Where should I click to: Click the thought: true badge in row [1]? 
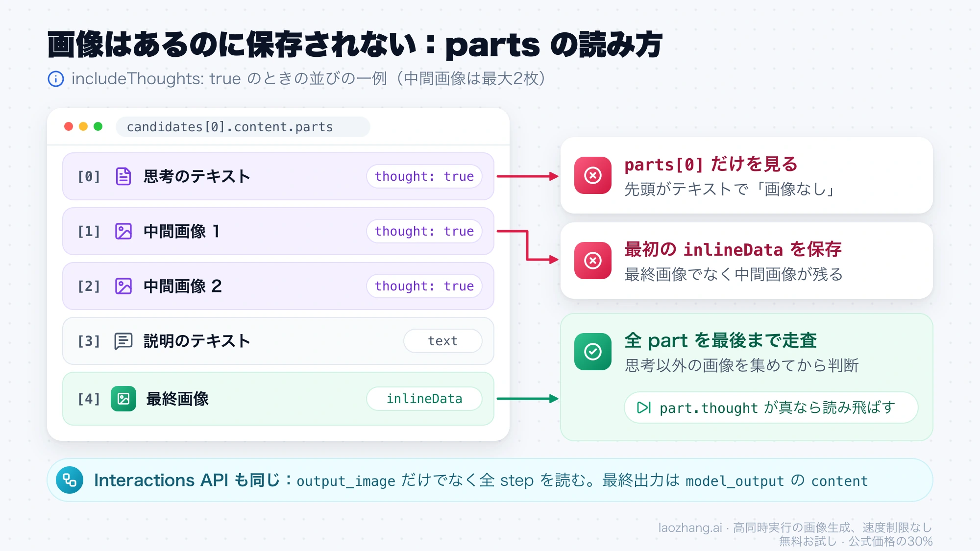click(x=424, y=231)
